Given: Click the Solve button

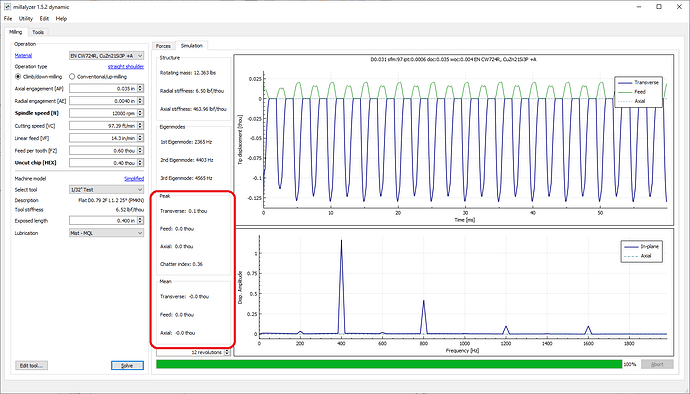Looking at the screenshot, I should point(127,365).
